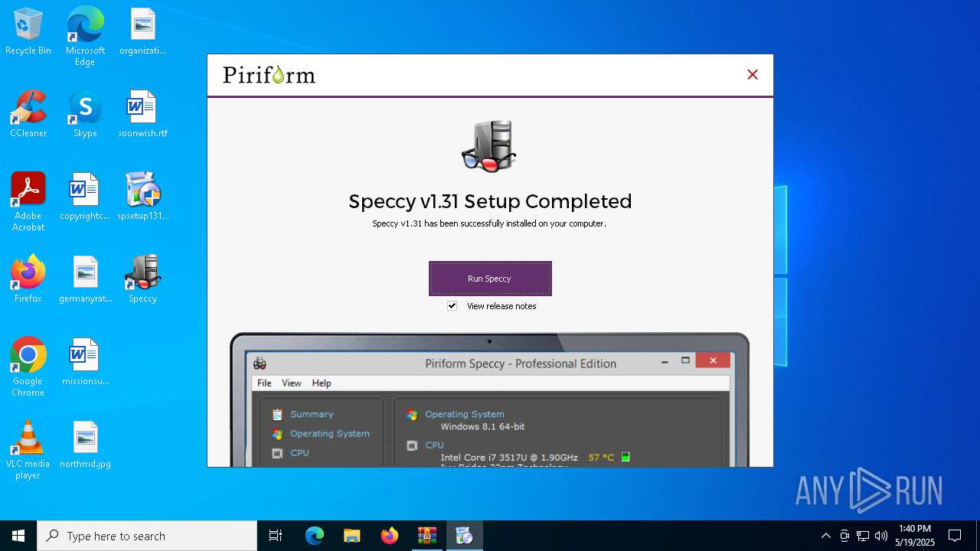The image size is (980, 551).
Task: Open the Speccy desktop shortcut
Action: [x=142, y=280]
